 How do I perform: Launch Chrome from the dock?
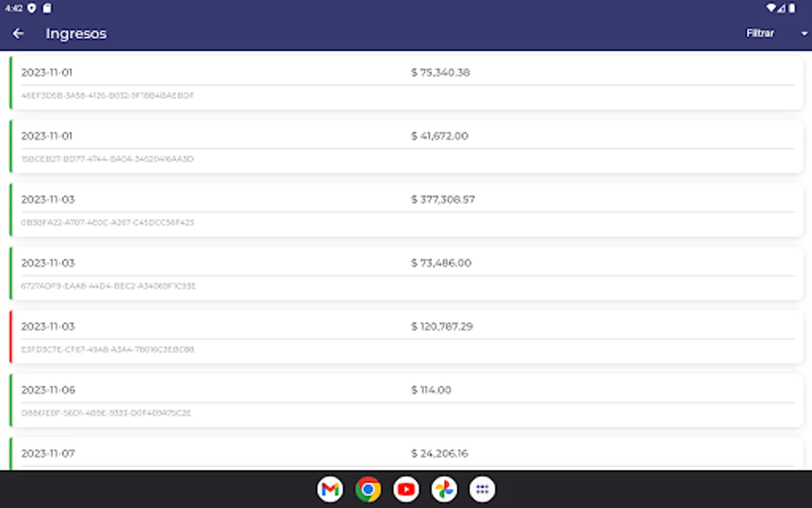click(x=368, y=489)
